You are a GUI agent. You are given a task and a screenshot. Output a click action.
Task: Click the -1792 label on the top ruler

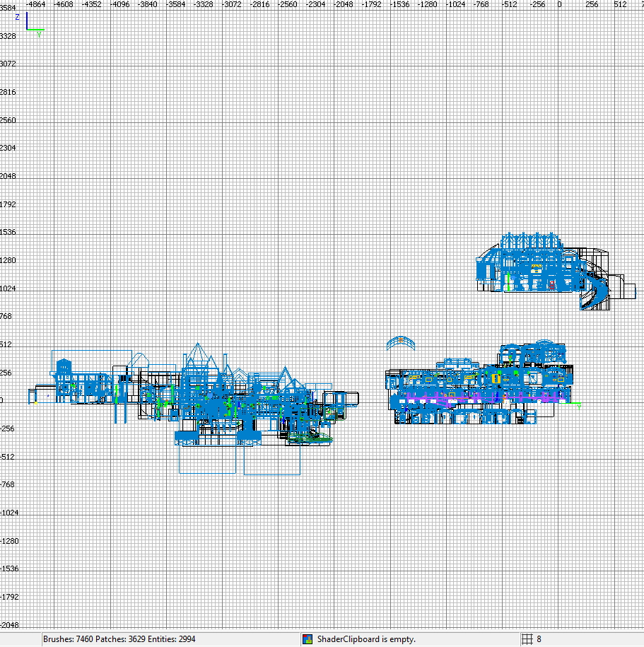371,4
